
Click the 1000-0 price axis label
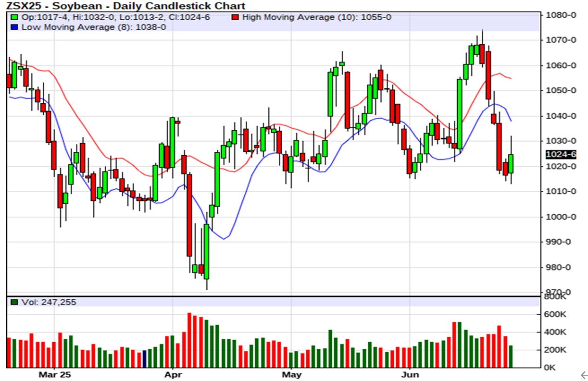coord(561,217)
